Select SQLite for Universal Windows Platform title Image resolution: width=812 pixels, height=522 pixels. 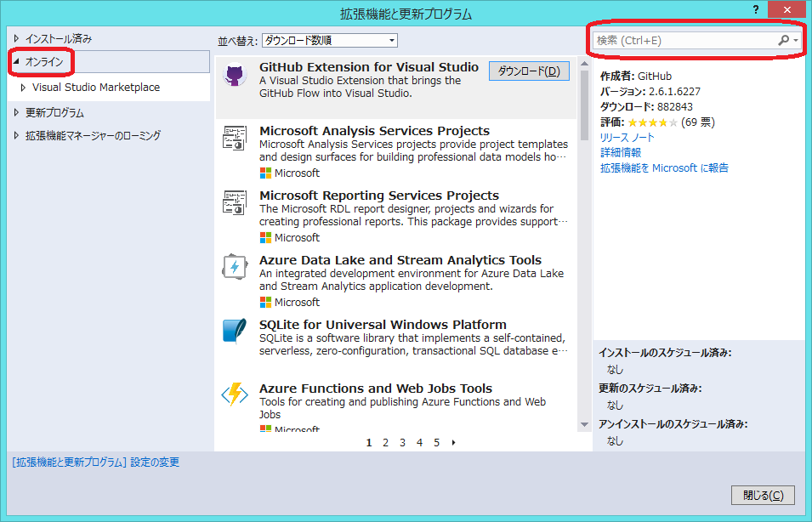383,325
